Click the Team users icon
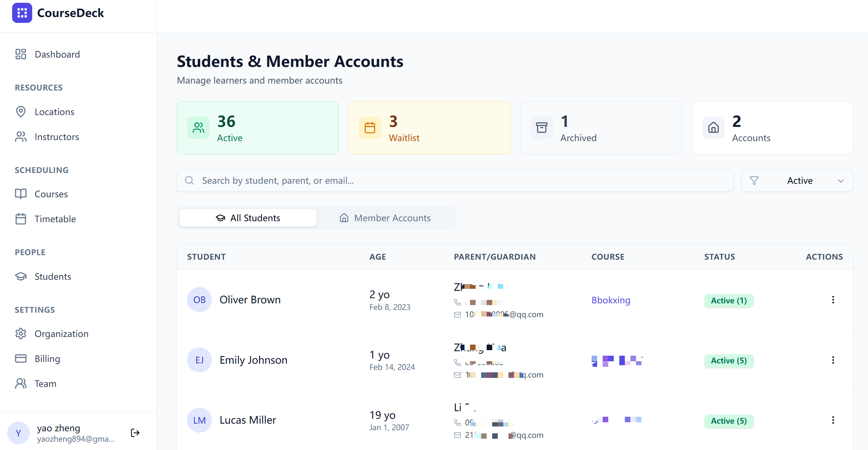This screenshot has width=868, height=450. [x=21, y=384]
